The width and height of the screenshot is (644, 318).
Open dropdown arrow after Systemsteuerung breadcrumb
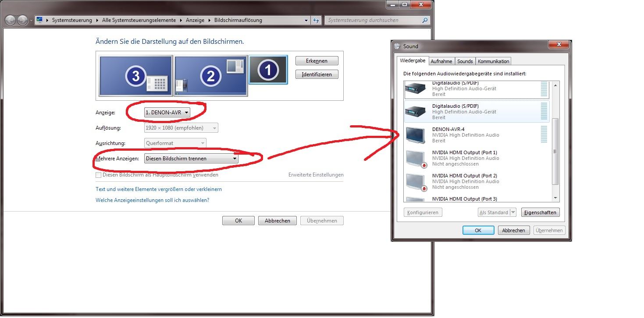(x=97, y=20)
